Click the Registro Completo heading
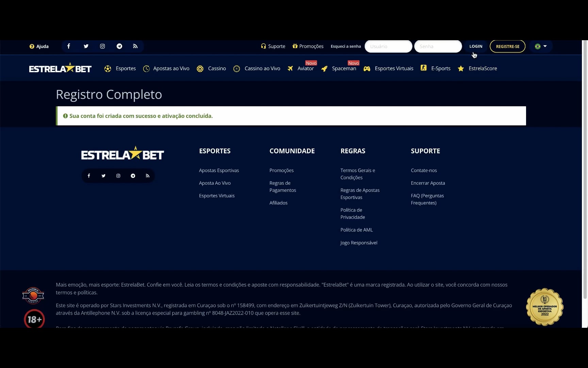The image size is (588, 368). click(x=109, y=94)
